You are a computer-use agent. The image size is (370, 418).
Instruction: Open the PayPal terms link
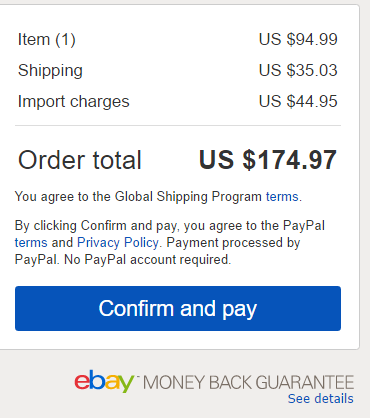coord(31,243)
